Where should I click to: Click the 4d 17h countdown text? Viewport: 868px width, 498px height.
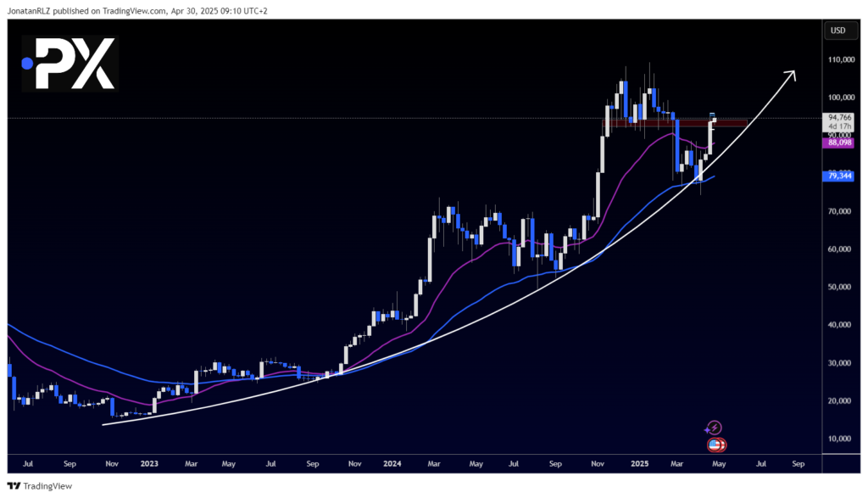(x=840, y=126)
